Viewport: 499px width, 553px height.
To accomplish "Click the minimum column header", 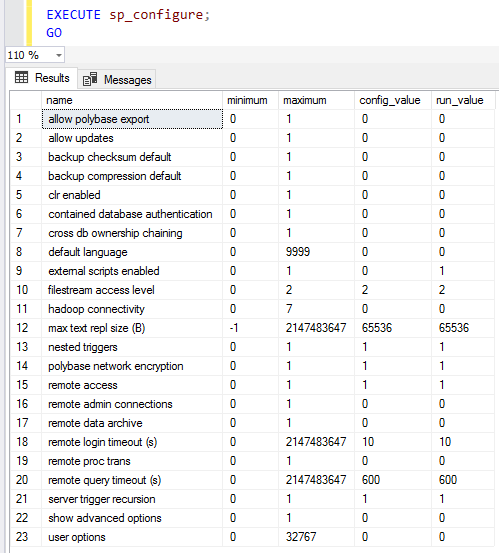I will pyautogui.click(x=250, y=100).
